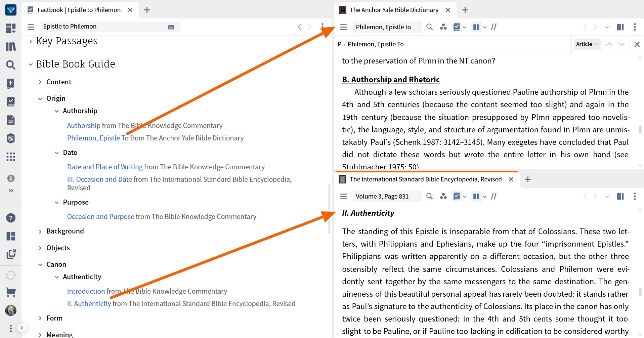This screenshot has height=338, width=644.
Task: Toggle the checkmark tool in Anchor Yale toolbar
Action: click(457, 27)
